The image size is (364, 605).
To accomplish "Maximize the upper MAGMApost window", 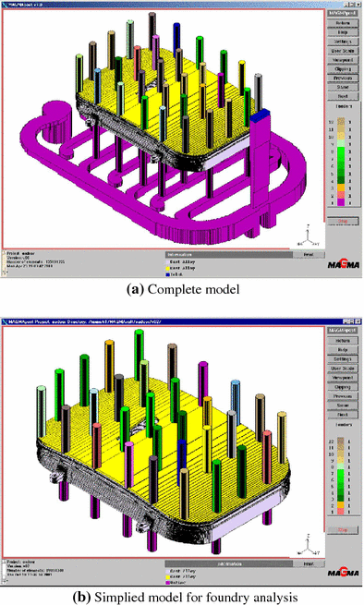I will click(353, 5).
